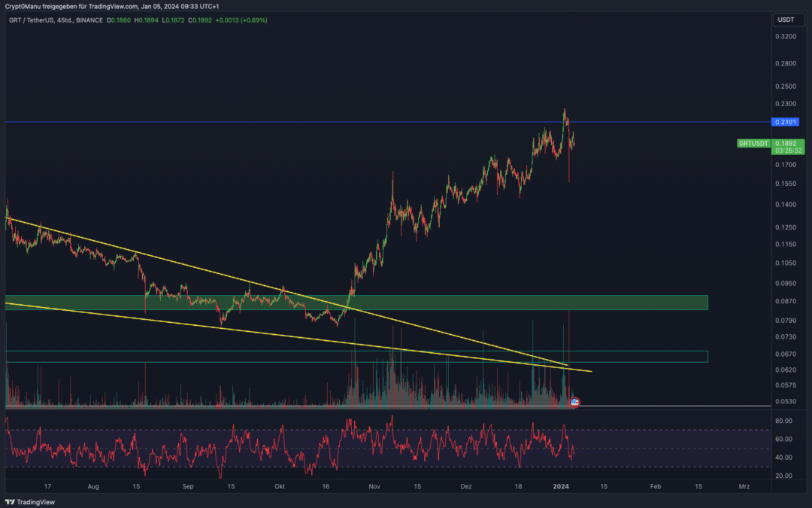This screenshot has width=812, height=508.
Task: Click the 0.1700 price axis label
Action: [786, 165]
